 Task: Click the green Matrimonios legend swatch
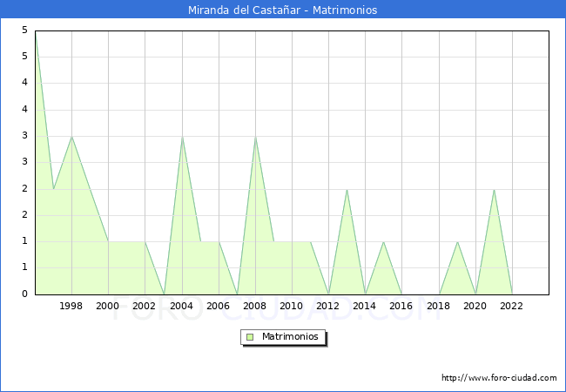[x=250, y=337]
